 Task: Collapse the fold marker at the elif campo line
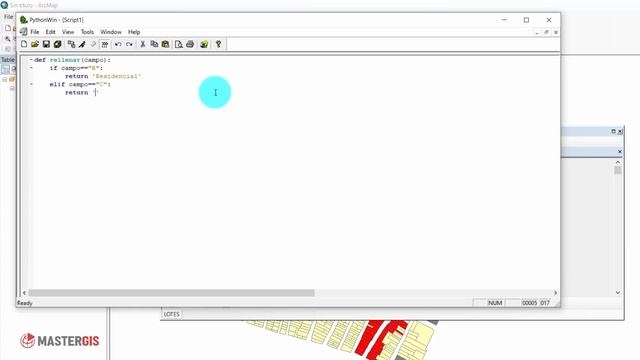[x=31, y=84]
